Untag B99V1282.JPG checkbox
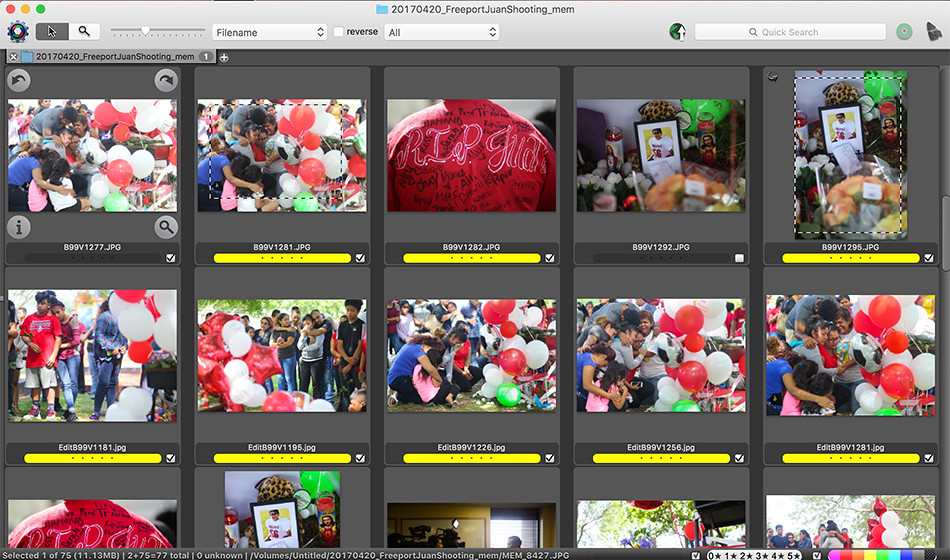 tap(550, 258)
